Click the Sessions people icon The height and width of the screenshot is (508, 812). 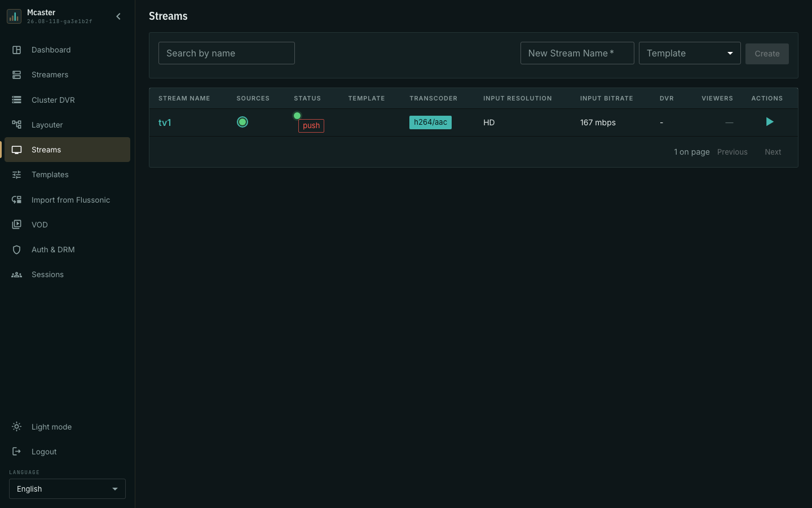[x=17, y=274]
